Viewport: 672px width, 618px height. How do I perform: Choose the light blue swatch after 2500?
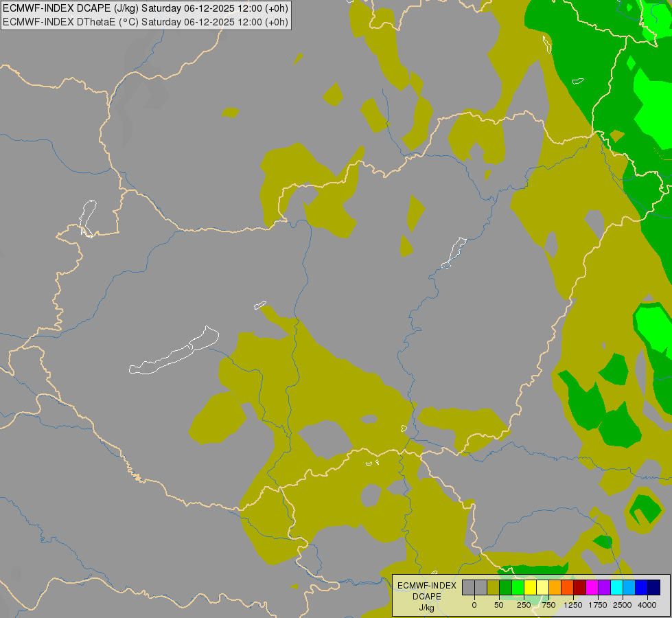pyautogui.click(x=630, y=588)
